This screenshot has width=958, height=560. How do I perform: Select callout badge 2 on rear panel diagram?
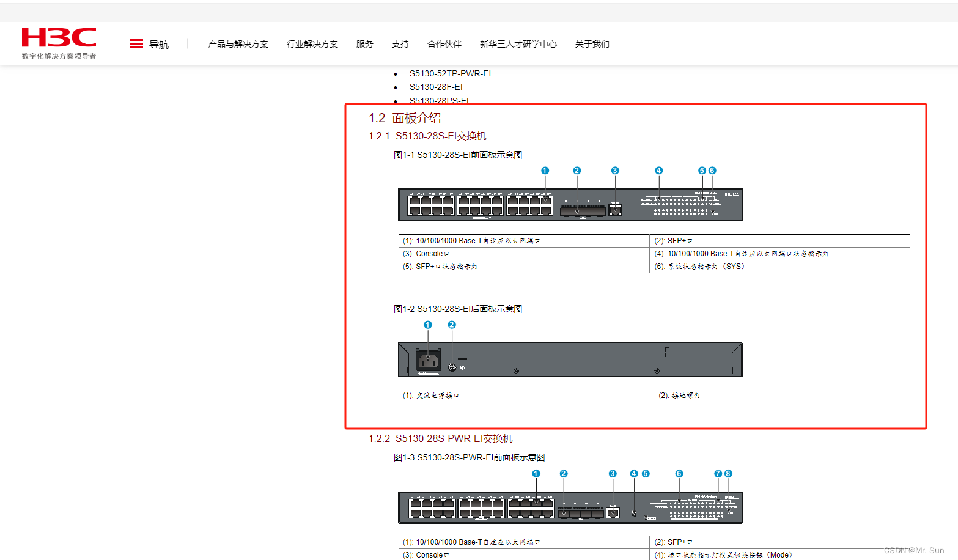tap(451, 325)
